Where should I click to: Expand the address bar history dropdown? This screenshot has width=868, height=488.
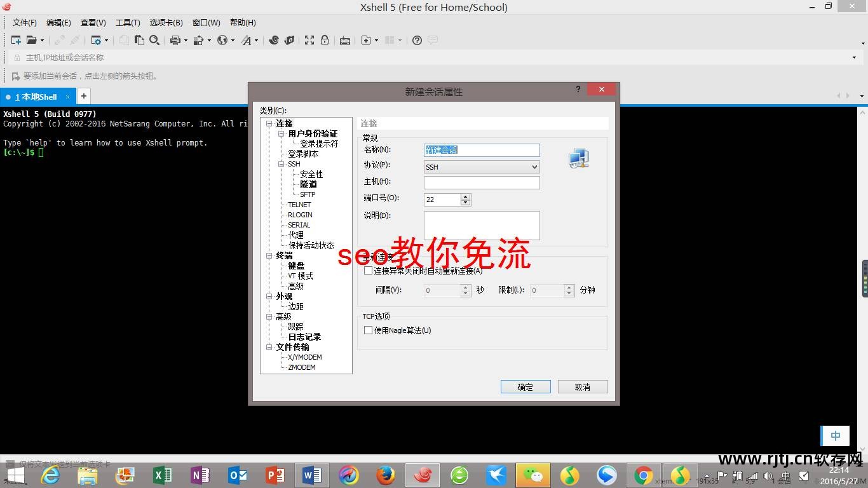(x=854, y=58)
